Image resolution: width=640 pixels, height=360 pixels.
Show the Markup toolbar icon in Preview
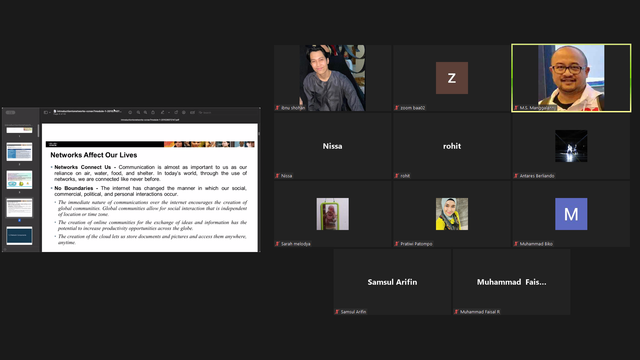coord(184,112)
